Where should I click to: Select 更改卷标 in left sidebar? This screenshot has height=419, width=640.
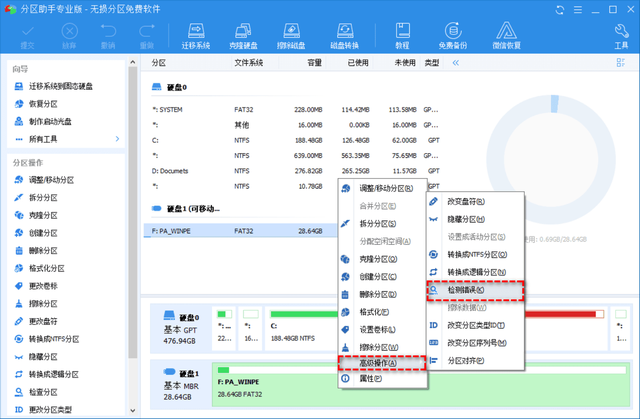(43, 286)
